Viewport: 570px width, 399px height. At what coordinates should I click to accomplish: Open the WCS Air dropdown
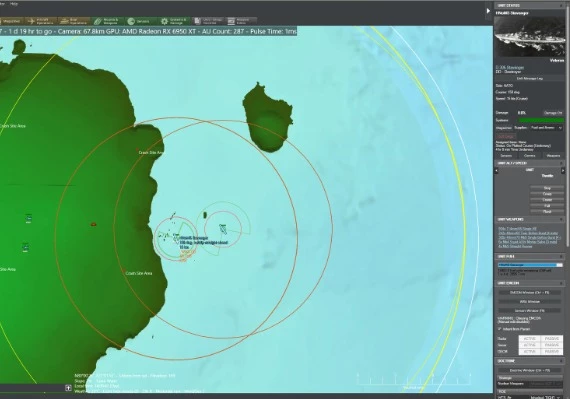tap(545, 397)
